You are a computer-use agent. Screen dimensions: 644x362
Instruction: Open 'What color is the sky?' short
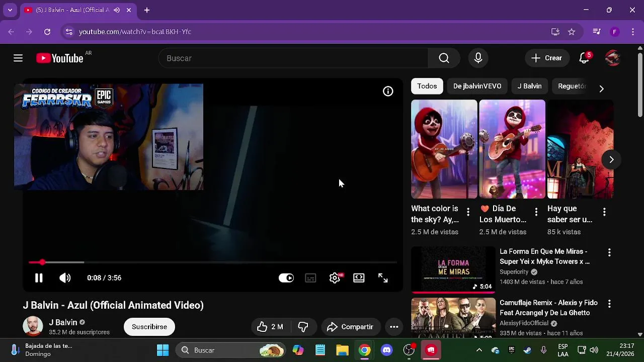pos(444,149)
